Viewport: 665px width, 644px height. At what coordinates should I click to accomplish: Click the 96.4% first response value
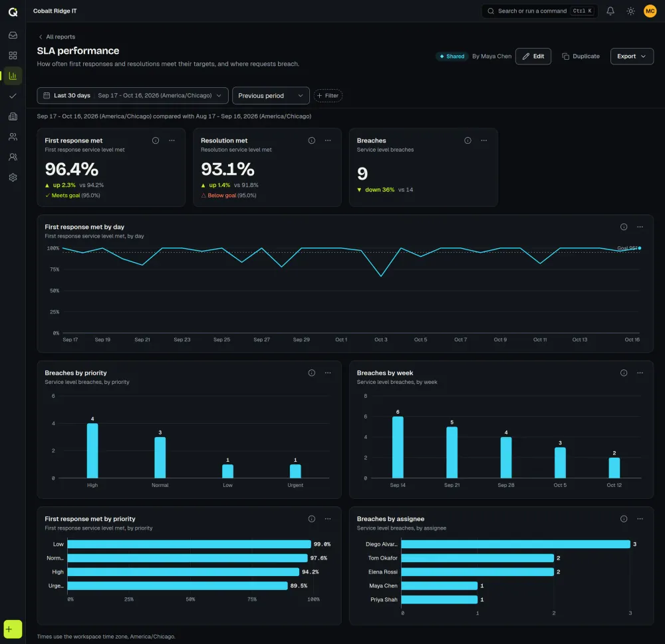click(x=72, y=169)
